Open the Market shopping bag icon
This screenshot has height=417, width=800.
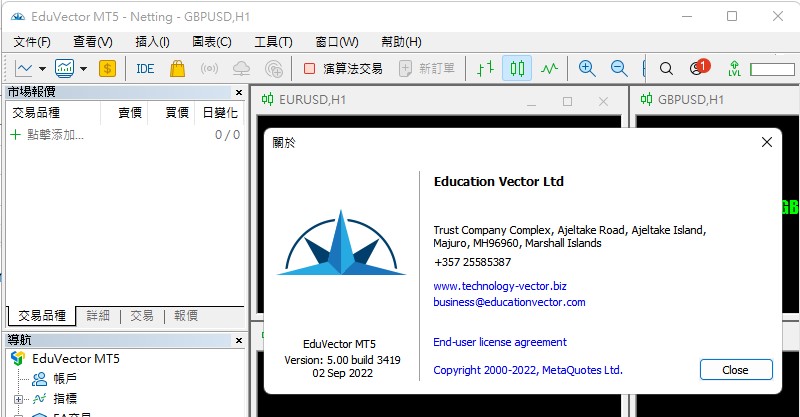(x=177, y=69)
